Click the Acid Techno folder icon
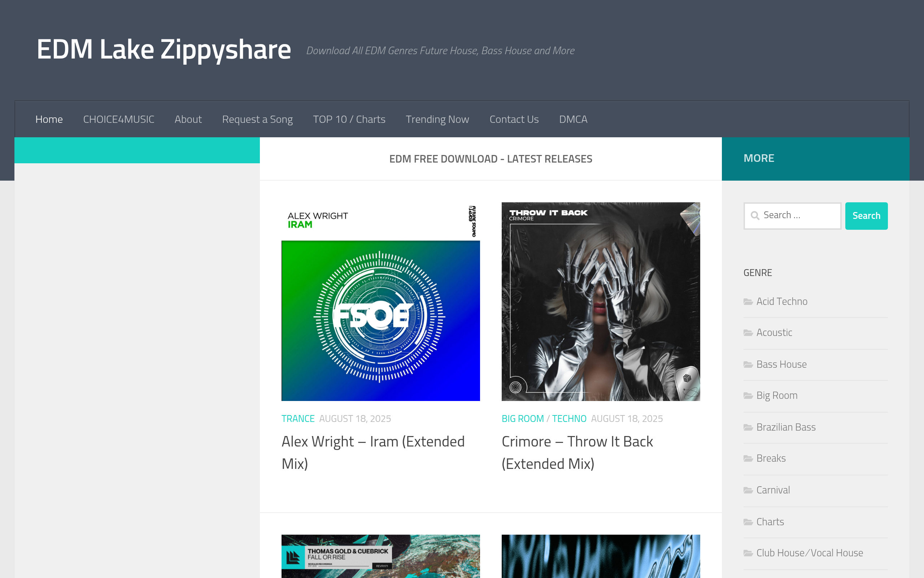Viewport: 924px width, 578px height. [748, 302]
